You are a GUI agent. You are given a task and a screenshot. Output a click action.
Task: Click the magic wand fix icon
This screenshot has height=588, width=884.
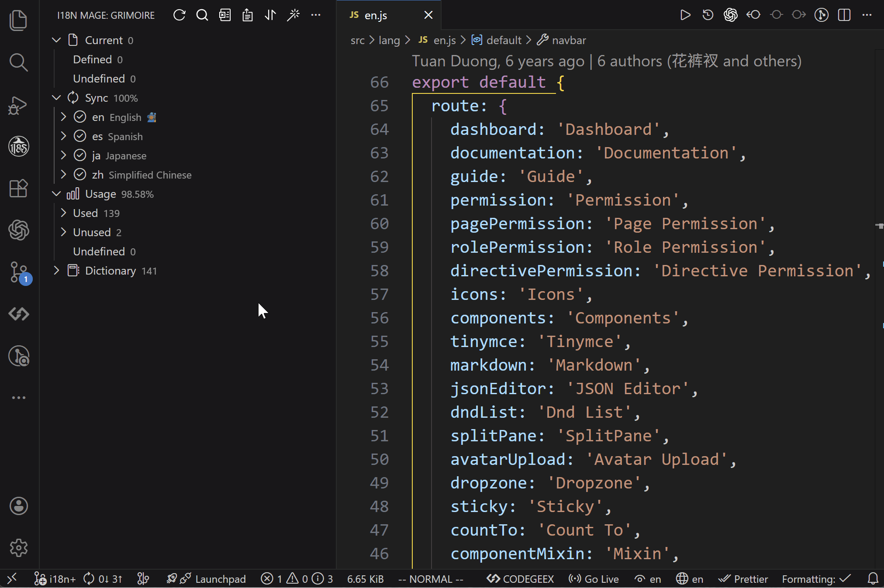point(293,14)
